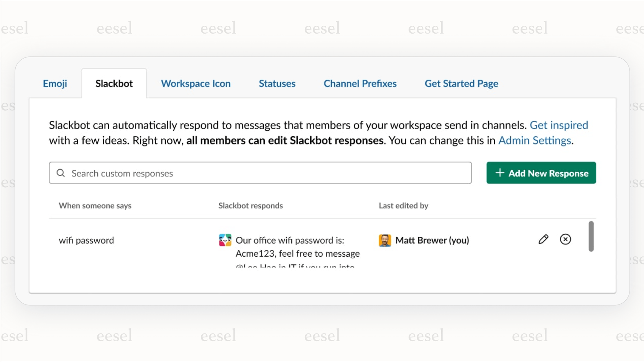
Task: Select the Get Started Page tab
Action: tap(461, 83)
